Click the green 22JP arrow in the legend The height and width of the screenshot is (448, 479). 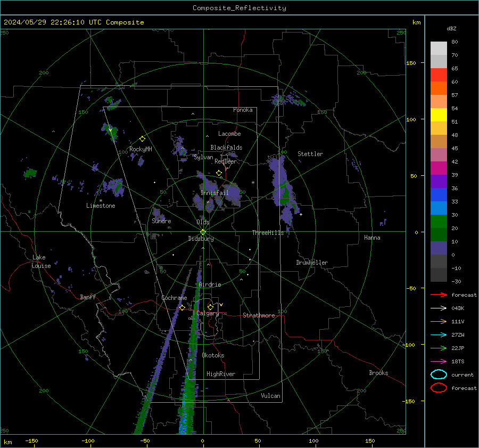coord(439,348)
